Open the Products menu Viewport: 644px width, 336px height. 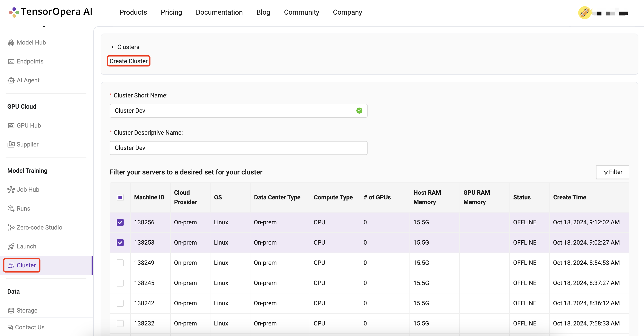(x=133, y=12)
